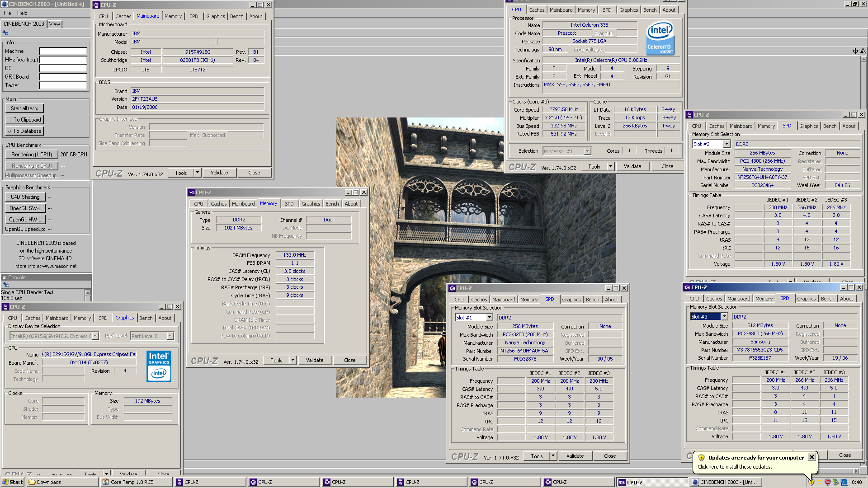This screenshot has height=488, width=868.
Task: Click the Console scrollbar up arrow
Action: [88, 293]
